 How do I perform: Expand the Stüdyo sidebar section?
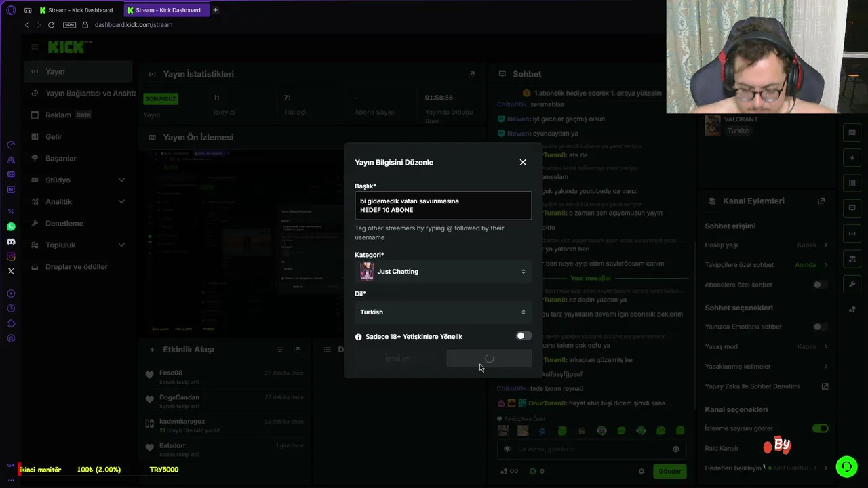click(78, 180)
